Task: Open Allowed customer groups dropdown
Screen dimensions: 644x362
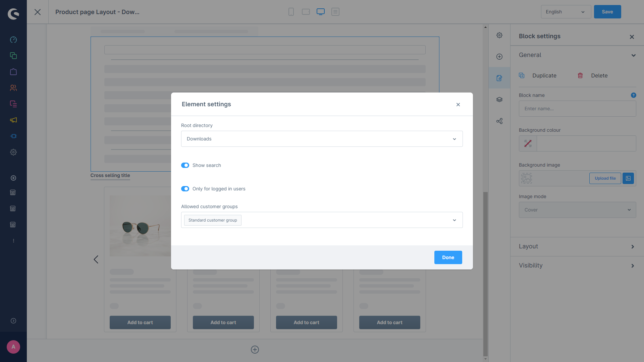Action: point(455,220)
